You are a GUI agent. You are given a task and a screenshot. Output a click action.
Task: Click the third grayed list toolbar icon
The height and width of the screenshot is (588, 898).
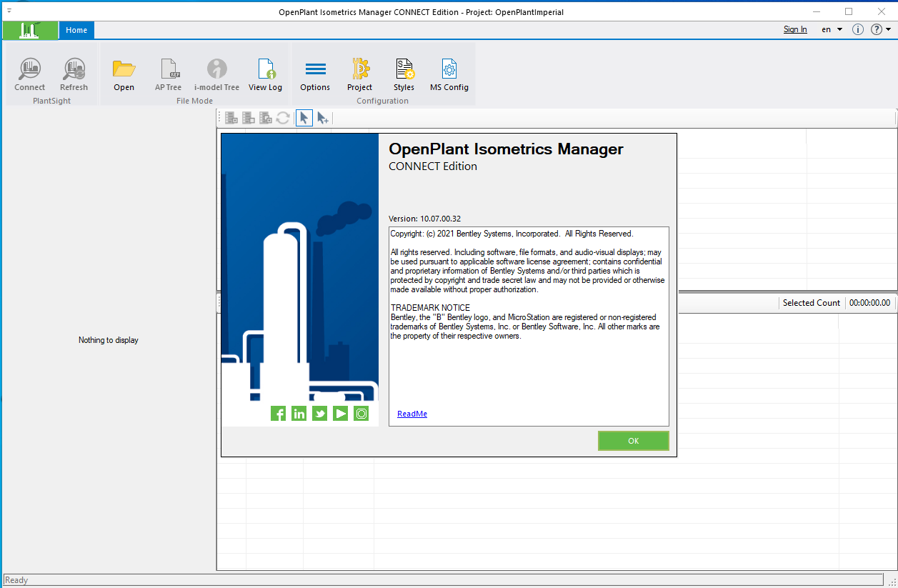pyautogui.click(x=266, y=118)
